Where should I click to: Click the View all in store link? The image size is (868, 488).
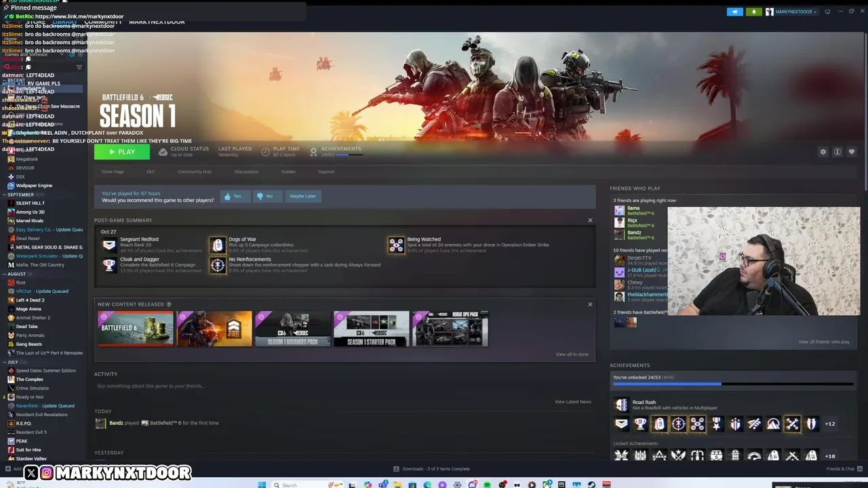(572, 354)
